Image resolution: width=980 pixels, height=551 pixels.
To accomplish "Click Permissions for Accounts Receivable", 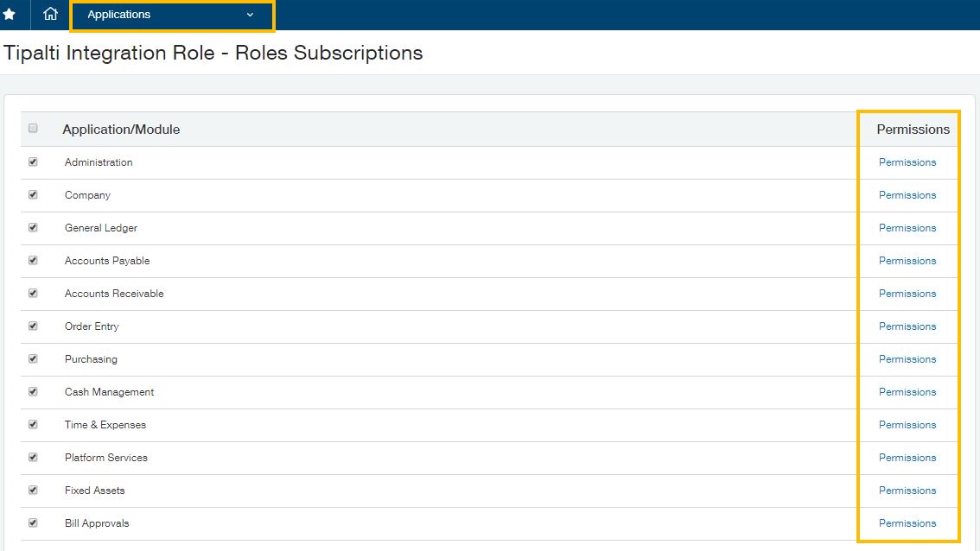I will coord(907,294).
